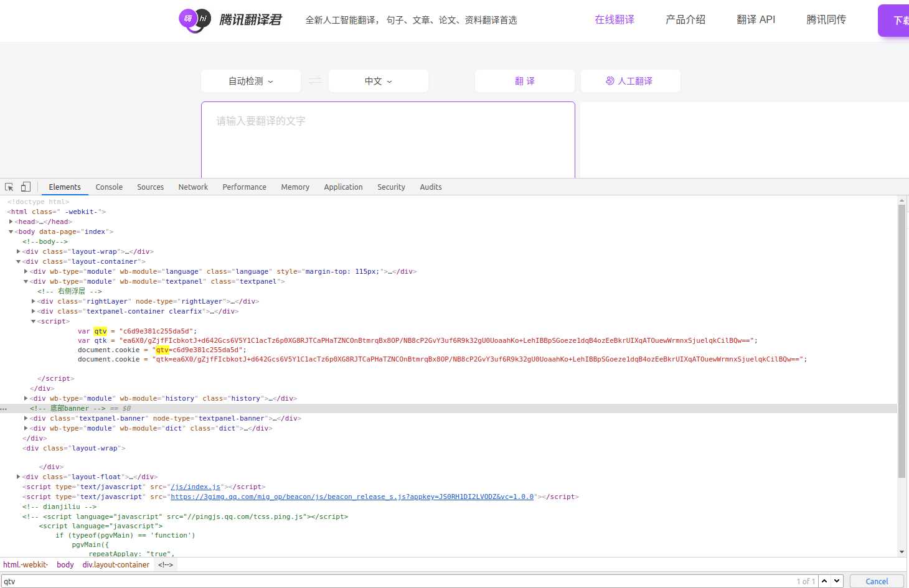
Task: Click the 人工翻译 button
Action: tap(631, 81)
